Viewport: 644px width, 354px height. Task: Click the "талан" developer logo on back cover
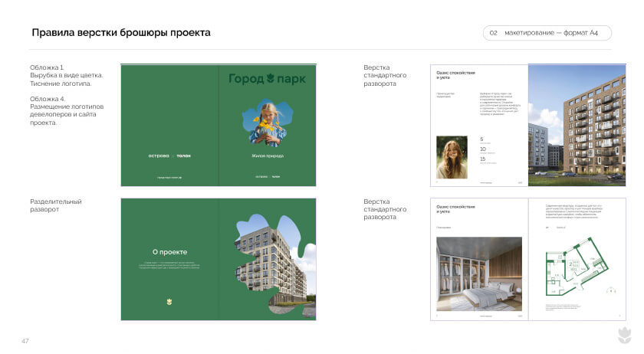tap(183, 156)
